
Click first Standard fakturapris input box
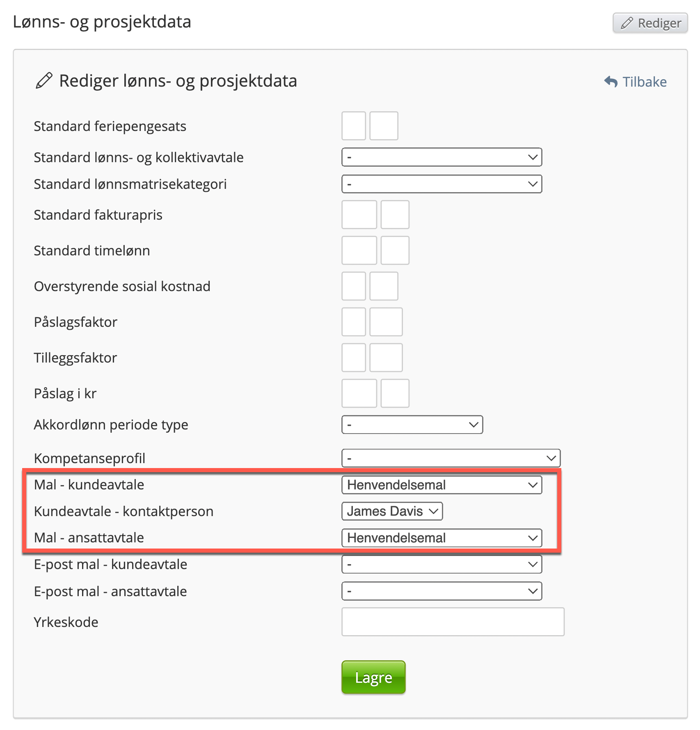tap(359, 214)
